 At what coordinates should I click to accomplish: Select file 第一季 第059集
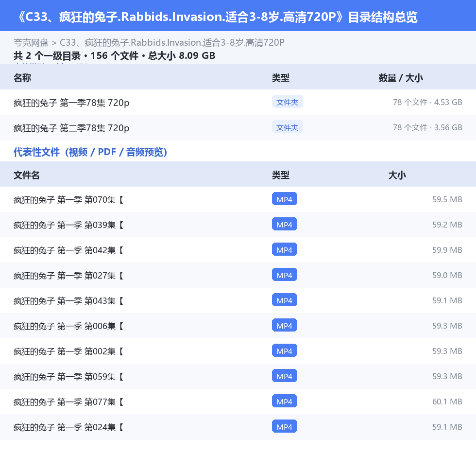(68, 376)
